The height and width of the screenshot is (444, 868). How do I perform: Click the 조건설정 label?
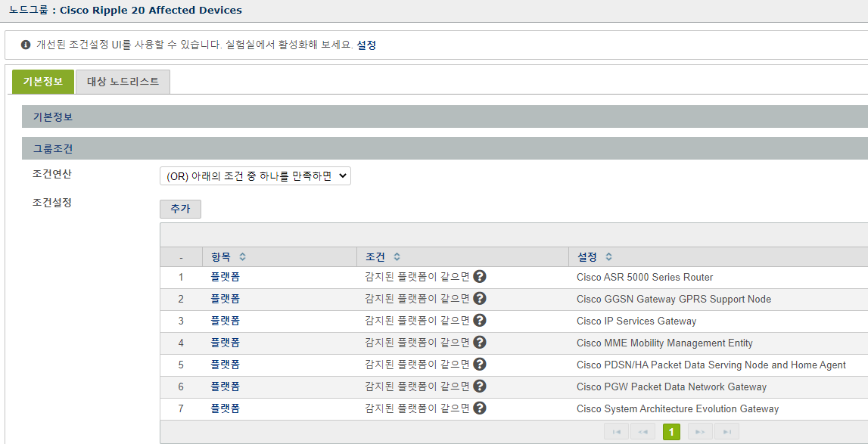52,203
